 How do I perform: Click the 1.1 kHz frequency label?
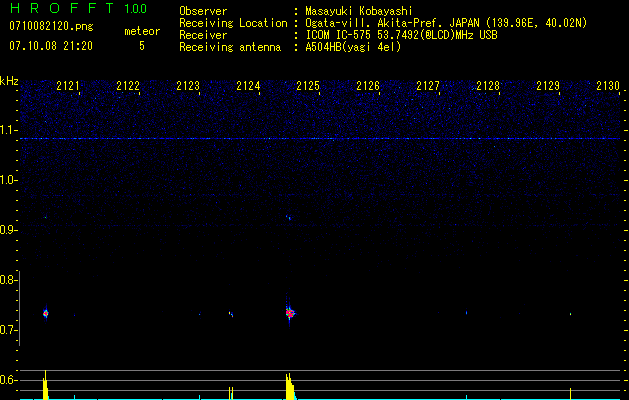pos(8,130)
